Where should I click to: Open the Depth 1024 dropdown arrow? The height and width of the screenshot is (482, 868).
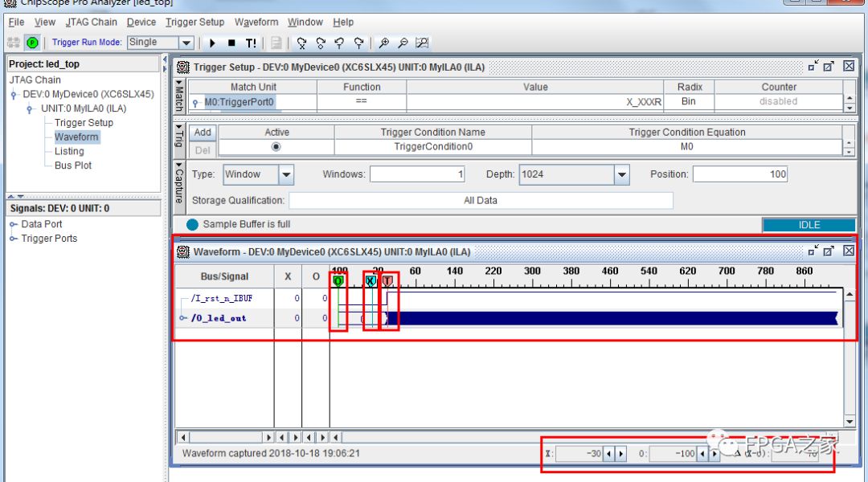click(621, 174)
